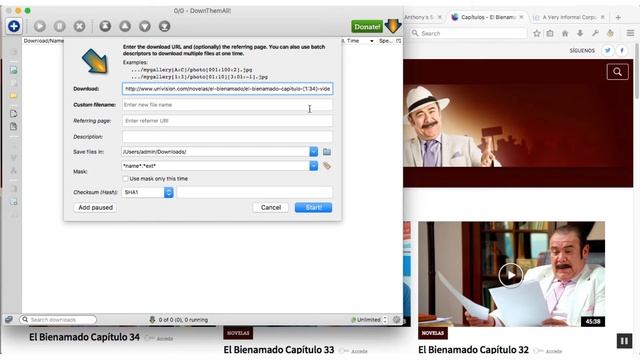This screenshot has width=640, height=360.
Task: Move download to bottom icon
Action: pos(164,26)
